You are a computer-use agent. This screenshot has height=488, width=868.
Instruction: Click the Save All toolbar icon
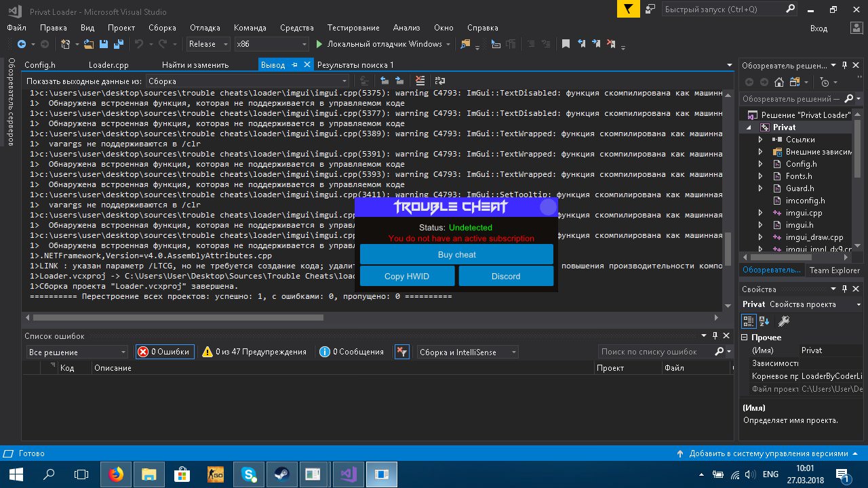(x=118, y=44)
